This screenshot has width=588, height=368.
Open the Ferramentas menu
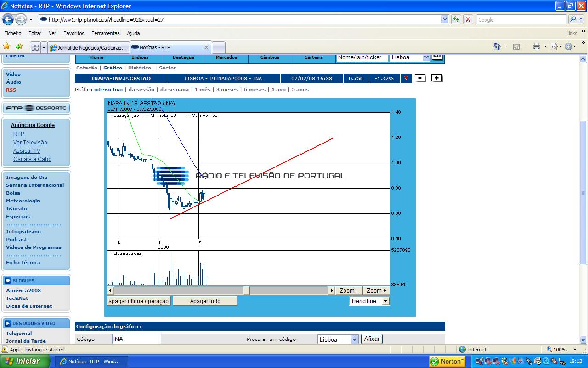click(105, 33)
